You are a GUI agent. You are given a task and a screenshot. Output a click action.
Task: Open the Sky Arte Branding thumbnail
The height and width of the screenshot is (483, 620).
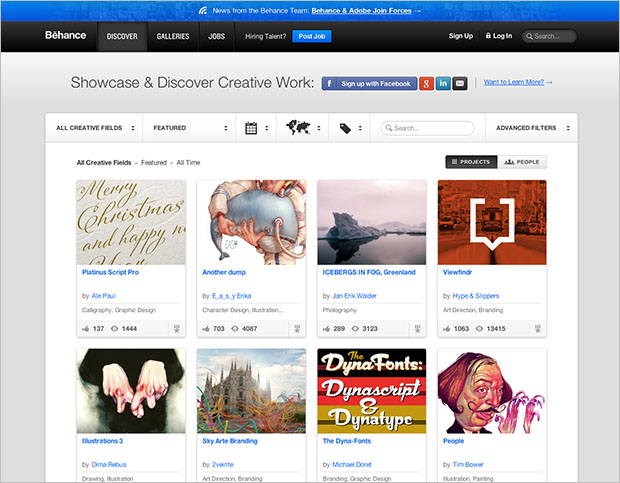tap(251, 391)
